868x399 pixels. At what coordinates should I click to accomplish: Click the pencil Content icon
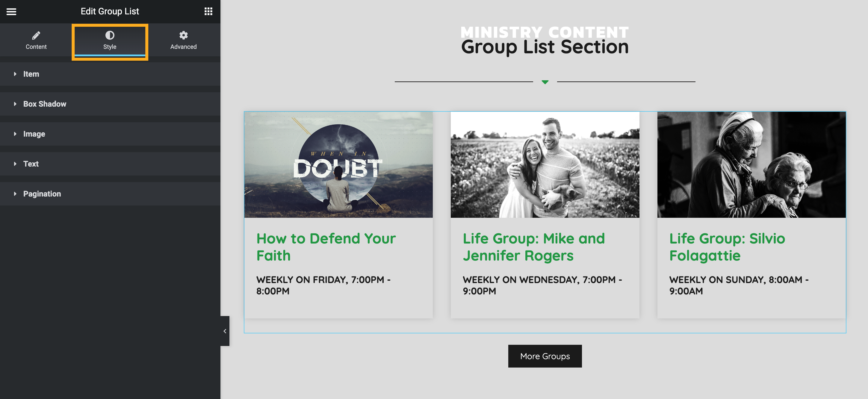(36, 35)
